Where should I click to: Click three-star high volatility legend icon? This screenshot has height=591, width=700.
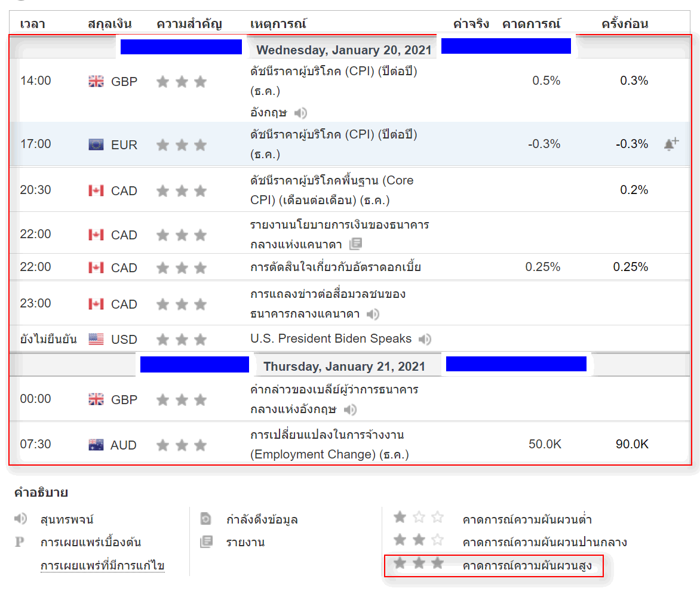tap(419, 563)
